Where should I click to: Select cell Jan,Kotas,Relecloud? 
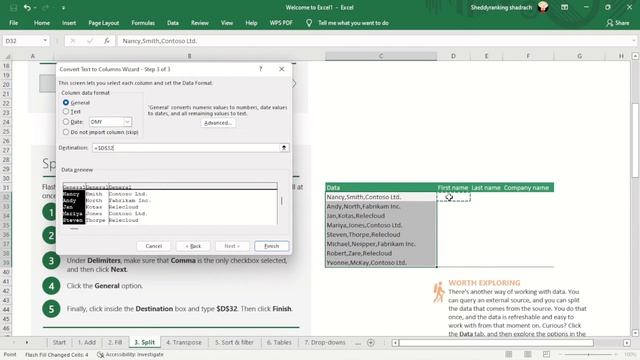tap(381, 216)
